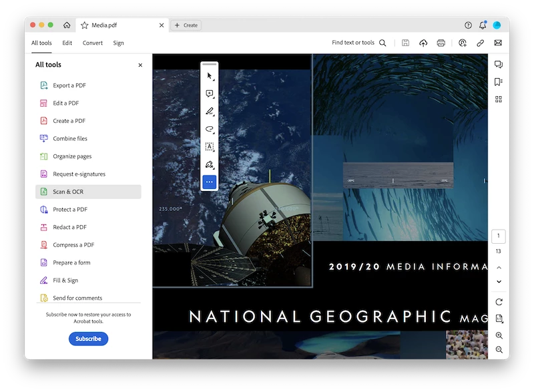Choose the text box selection tool
Screen dimensions: 534x392
[x=210, y=147]
